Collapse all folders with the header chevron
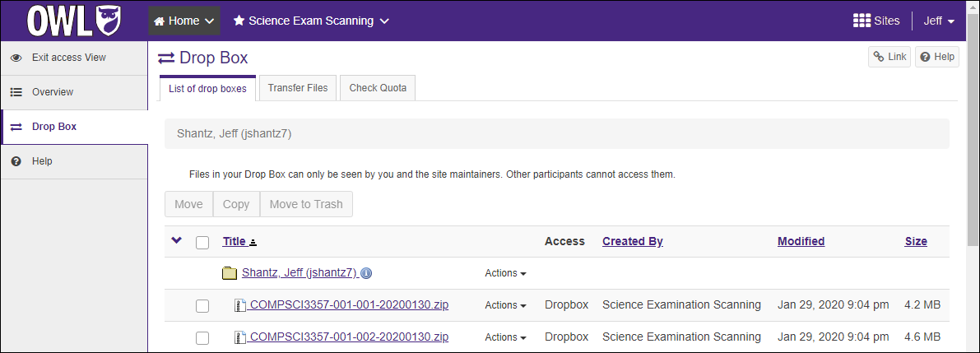The image size is (980, 353). pyautogui.click(x=176, y=240)
